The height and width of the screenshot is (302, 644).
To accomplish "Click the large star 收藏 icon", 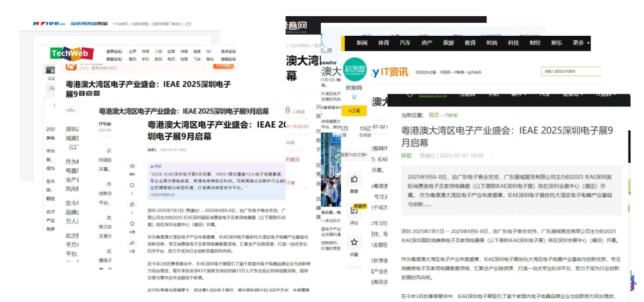I will pyautogui.click(x=354, y=242).
